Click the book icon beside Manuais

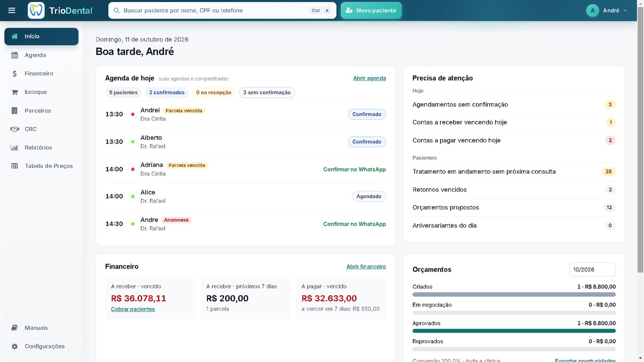(15, 328)
